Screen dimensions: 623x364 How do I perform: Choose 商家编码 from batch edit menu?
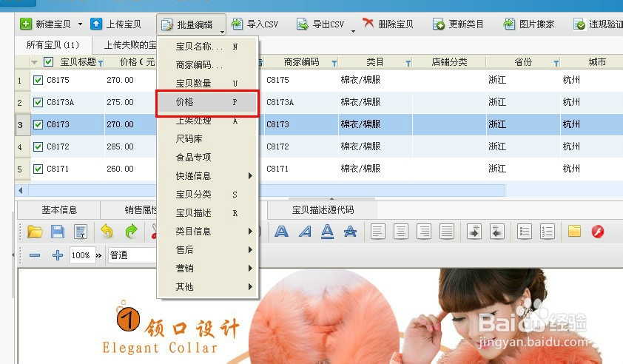point(208,65)
